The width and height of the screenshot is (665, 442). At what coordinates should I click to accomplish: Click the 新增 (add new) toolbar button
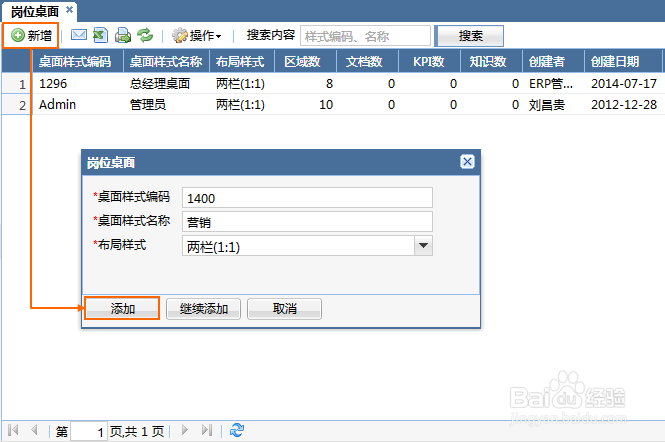pos(31,35)
